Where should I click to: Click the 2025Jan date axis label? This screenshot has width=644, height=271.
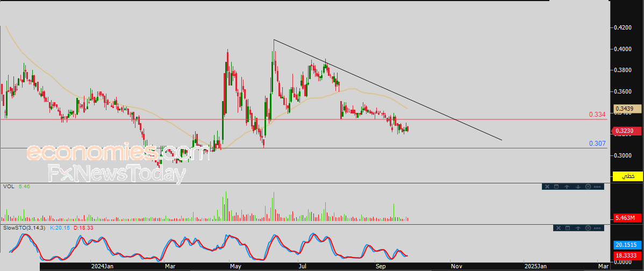[x=535, y=267]
